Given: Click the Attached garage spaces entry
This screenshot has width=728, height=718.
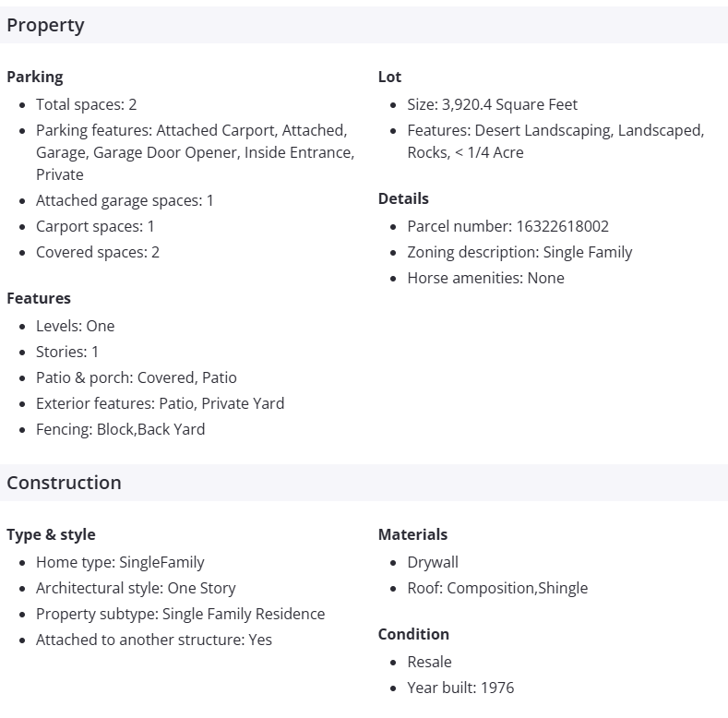Looking at the screenshot, I should [125, 200].
